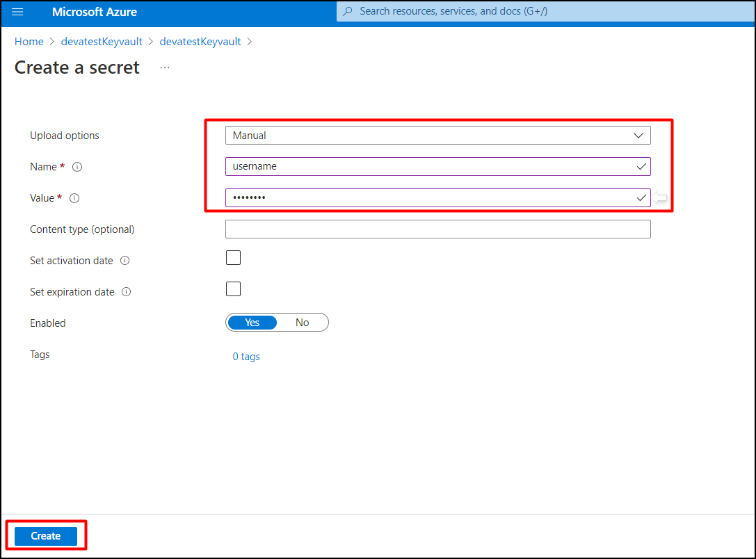Click the Create a secret heading

(x=77, y=67)
